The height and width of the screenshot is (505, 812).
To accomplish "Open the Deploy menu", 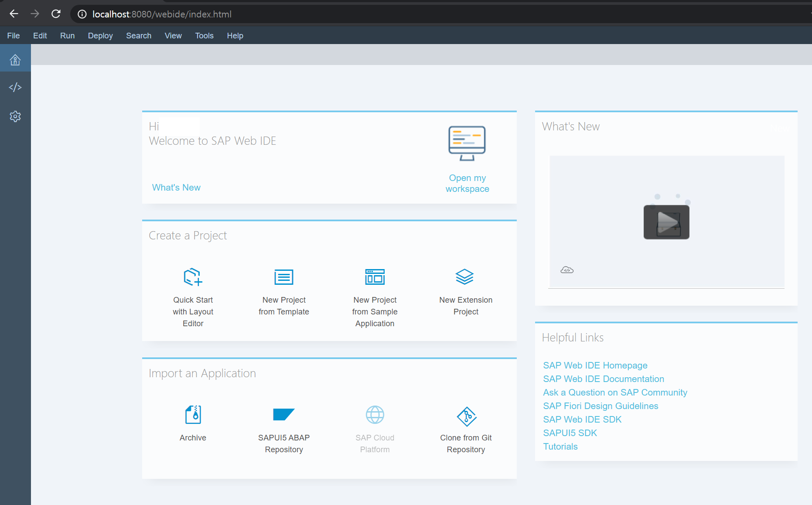I will (100, 36).
